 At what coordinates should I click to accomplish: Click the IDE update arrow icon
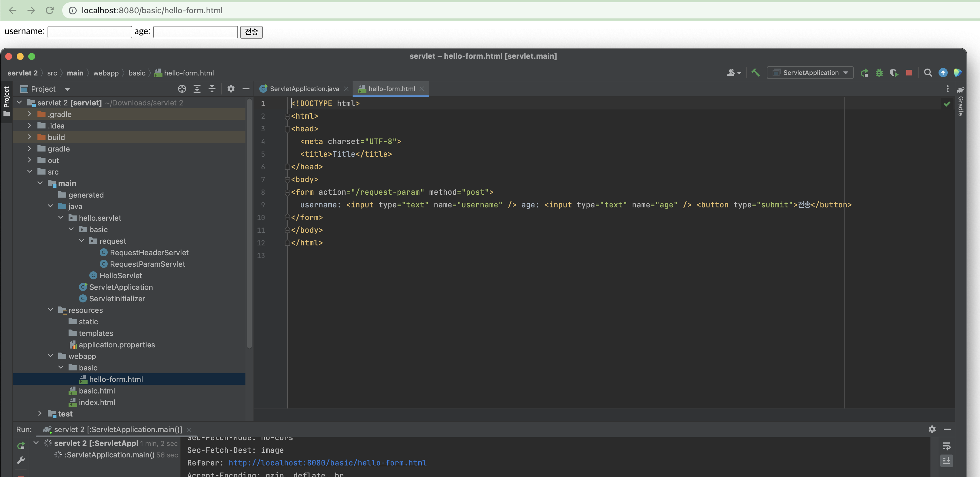pos(943,73)
